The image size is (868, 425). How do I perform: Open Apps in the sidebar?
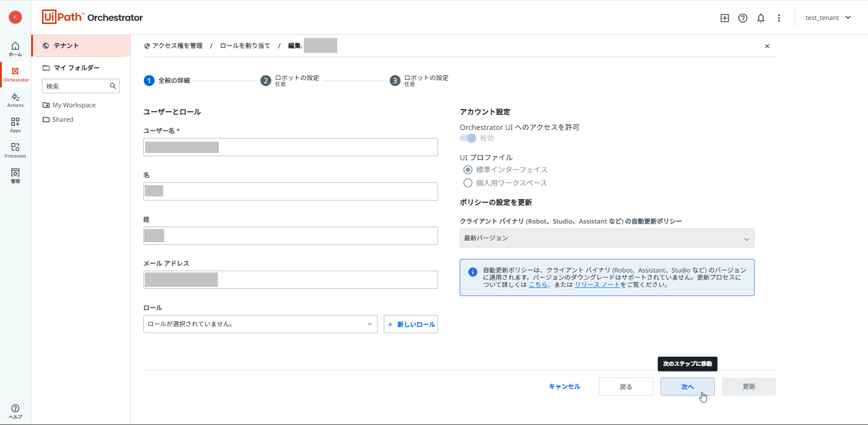click(x=15, y=125)
